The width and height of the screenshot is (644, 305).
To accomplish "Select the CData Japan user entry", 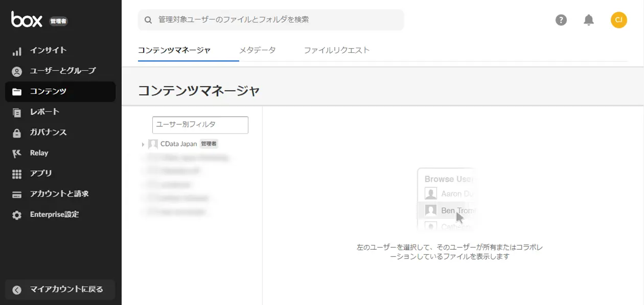I will coord(179,144).
